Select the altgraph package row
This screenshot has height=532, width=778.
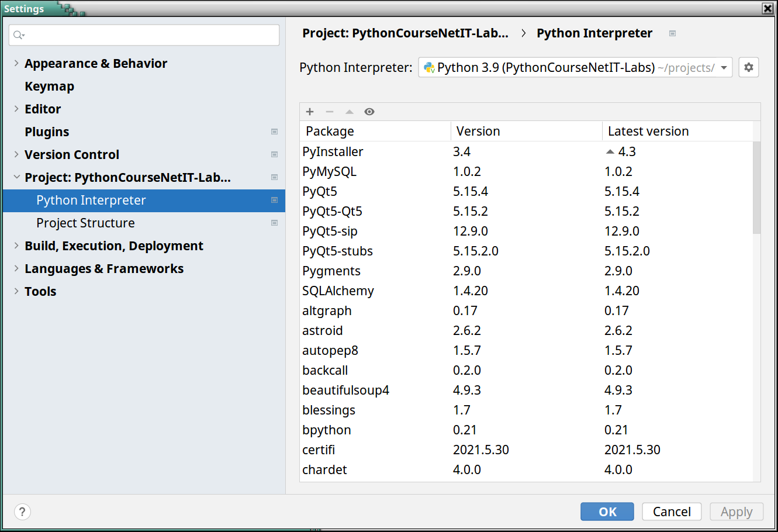click(x=527, y=310)
